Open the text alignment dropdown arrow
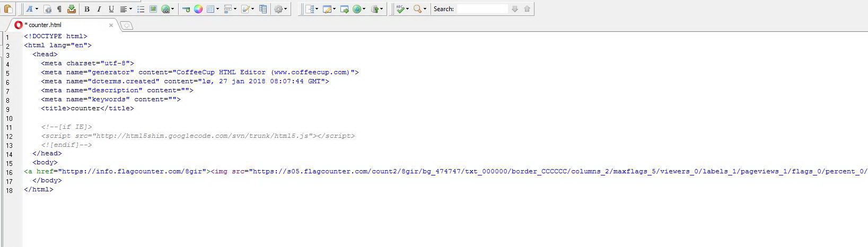The width and height of the screenshot is (868, 247). tap(130, 9)
